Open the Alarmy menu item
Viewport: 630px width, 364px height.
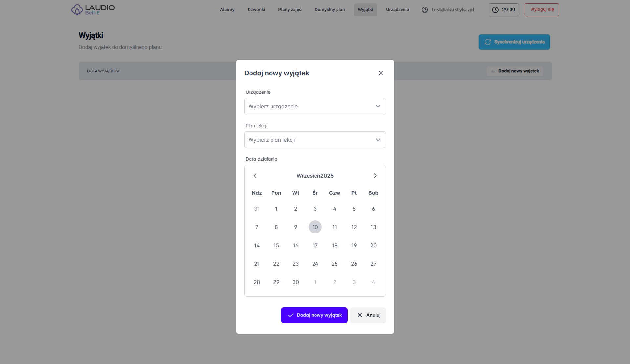pyautogui.click(x=227, y=10)
